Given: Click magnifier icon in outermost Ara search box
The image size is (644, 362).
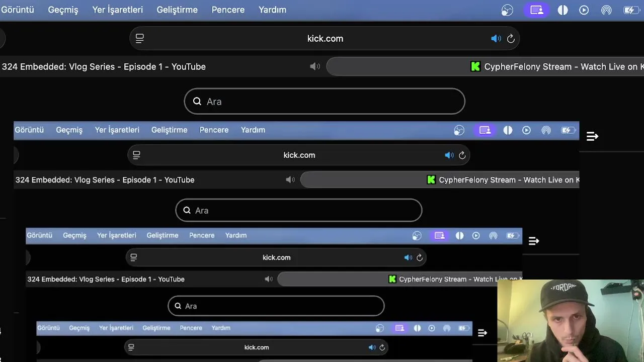Looking at the screenshot, I should (197, 102).
